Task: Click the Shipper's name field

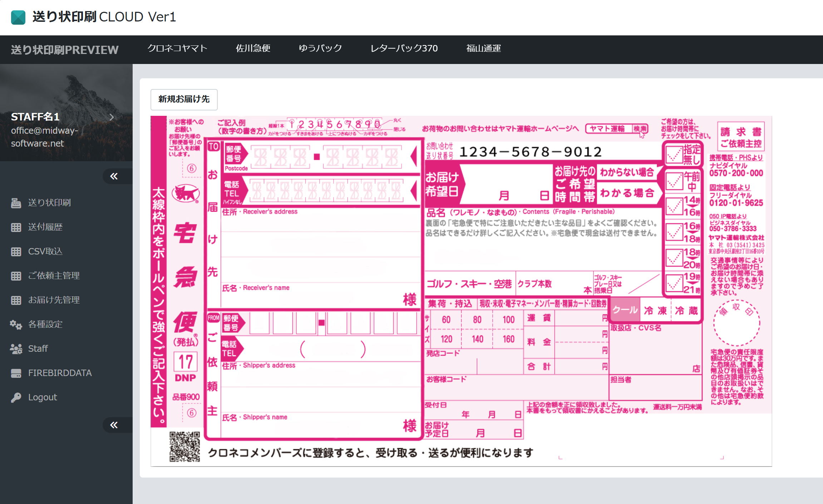Action: pyautogui.click(x=320, y=426)
